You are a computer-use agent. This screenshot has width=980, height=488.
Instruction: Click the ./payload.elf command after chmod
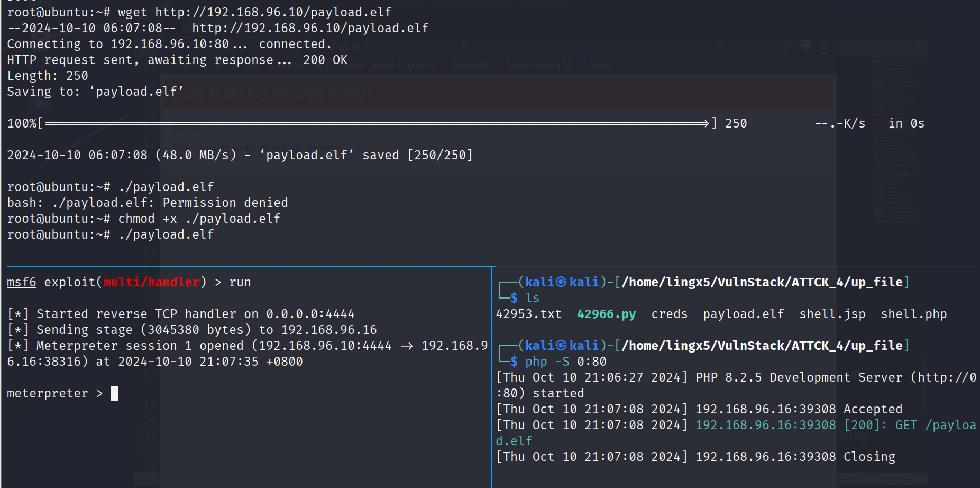[x=166, y=234]
